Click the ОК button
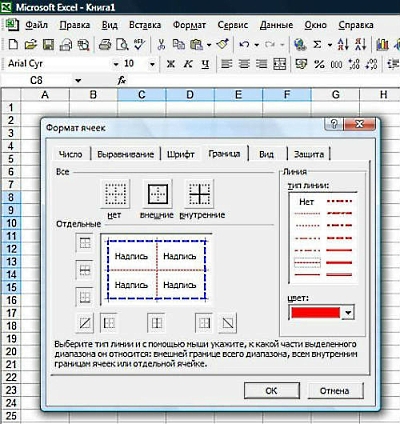 271,391
